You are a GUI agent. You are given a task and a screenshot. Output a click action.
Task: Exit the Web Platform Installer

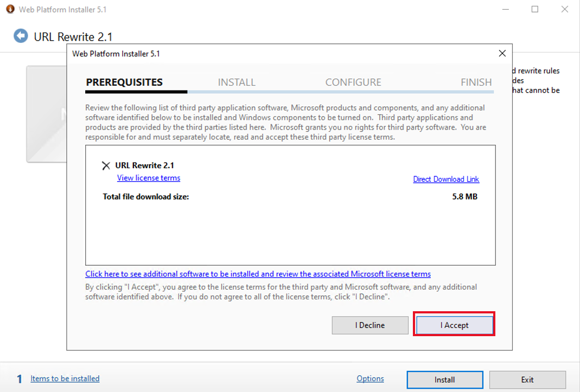pos(527,380)
